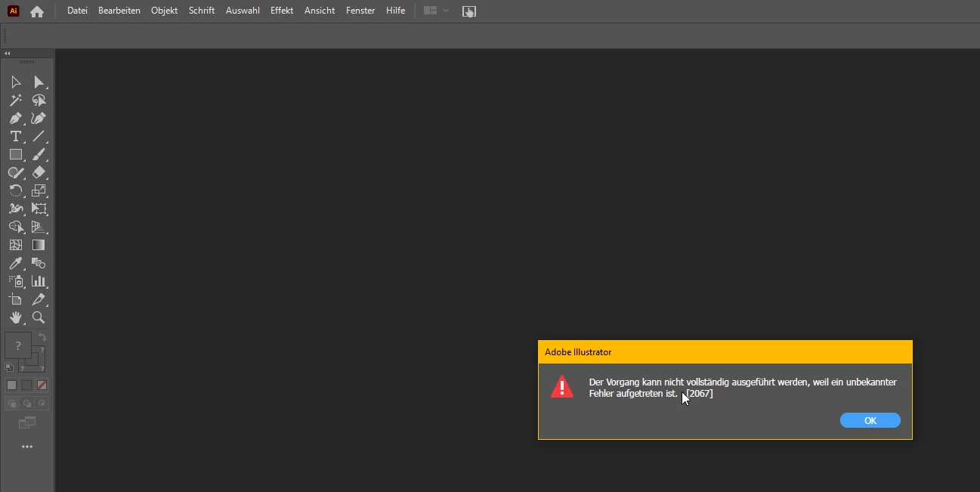Reset to default fill and stroke

[x=9, y=367]
